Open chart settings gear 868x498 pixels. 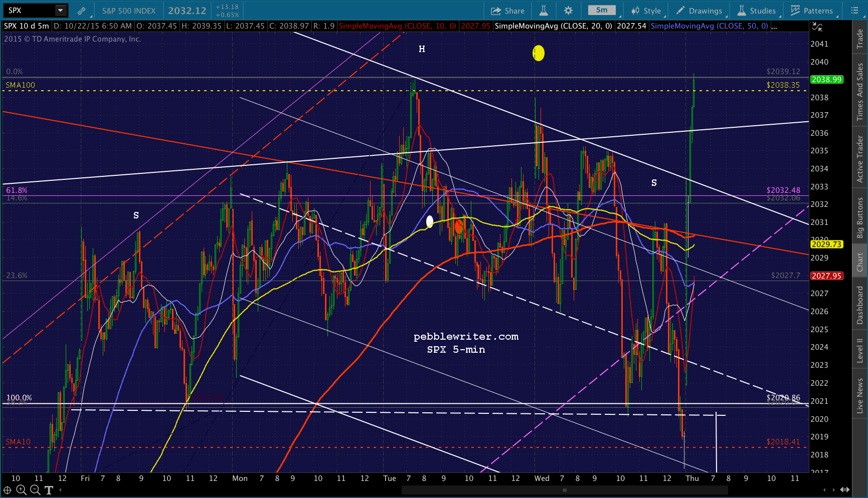[x=568, y=11]
